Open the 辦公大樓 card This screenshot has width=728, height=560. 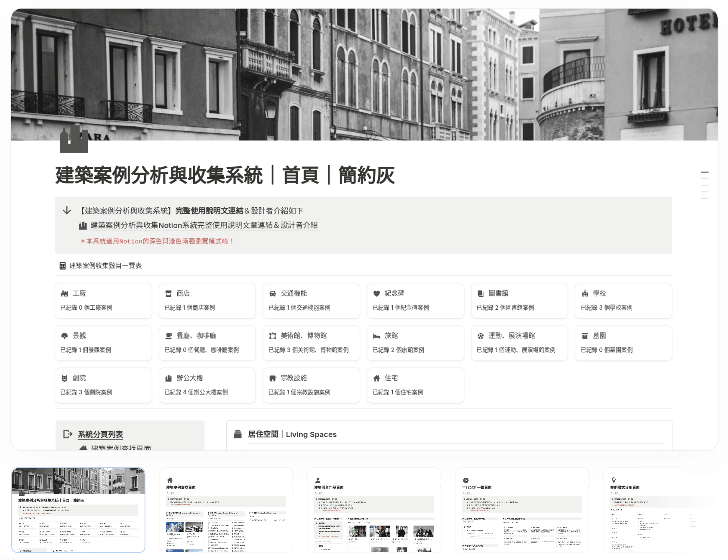tap(207, 385)
